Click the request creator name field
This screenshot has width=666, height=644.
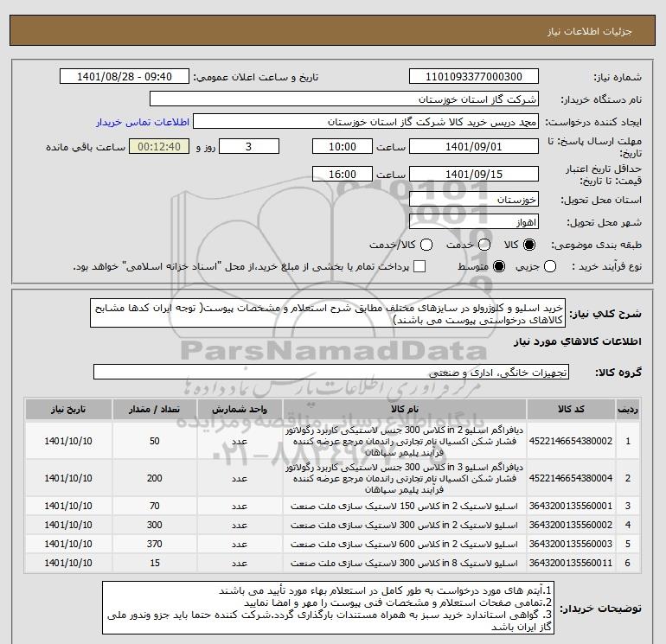pyautogui.click(x=366, y=122)
